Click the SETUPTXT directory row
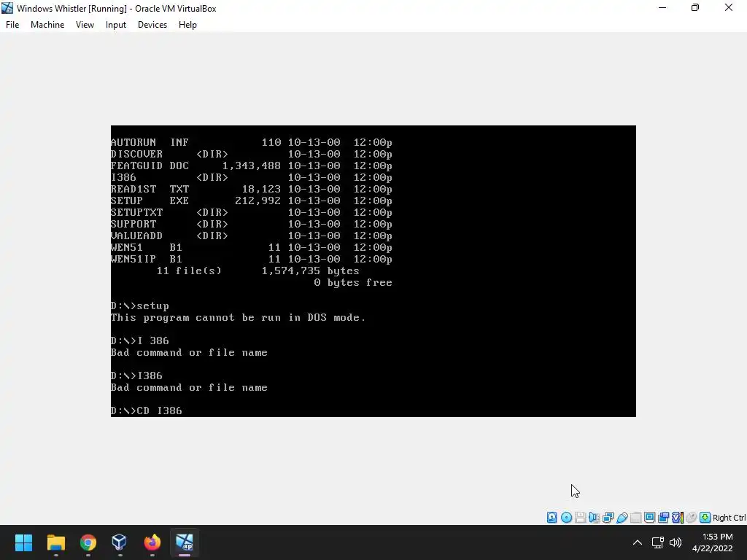 [252, 212]
